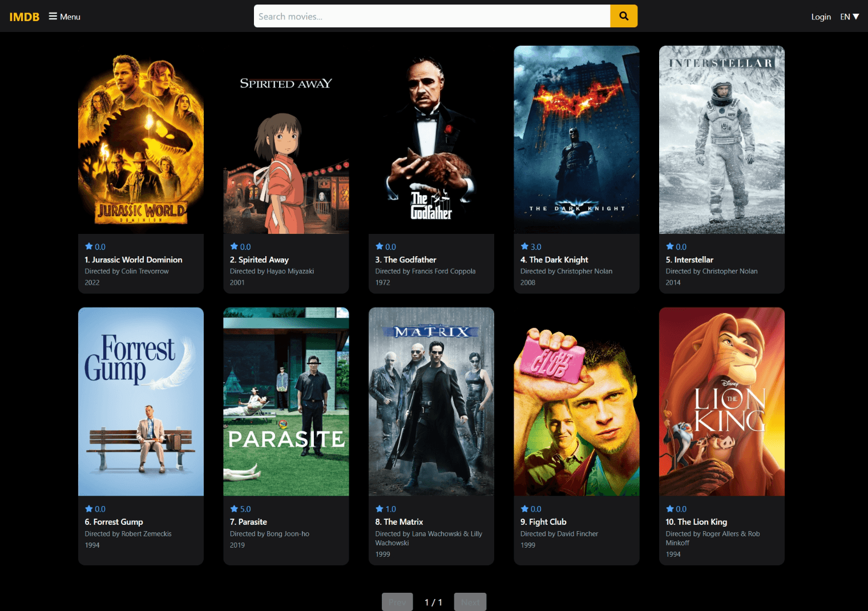Open The Lion King poster
868x611 pixels.
pyautogui.click(x=722, y=402)
